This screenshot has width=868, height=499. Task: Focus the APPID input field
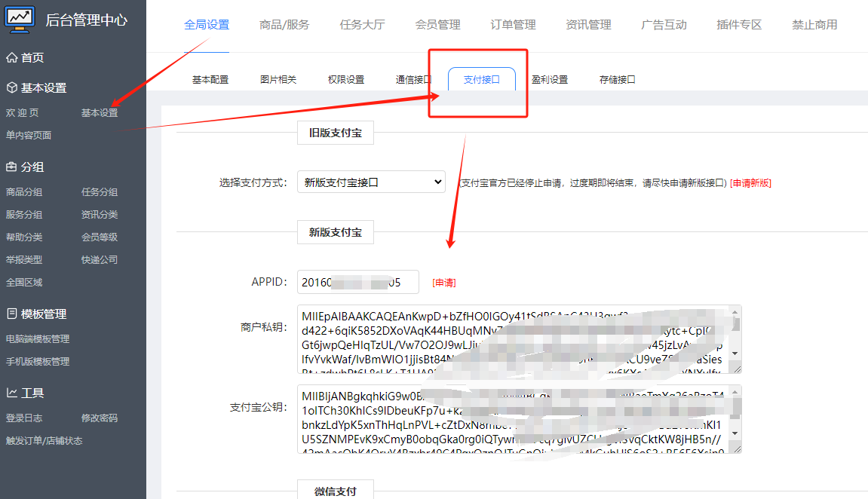(x=358, y=282)
